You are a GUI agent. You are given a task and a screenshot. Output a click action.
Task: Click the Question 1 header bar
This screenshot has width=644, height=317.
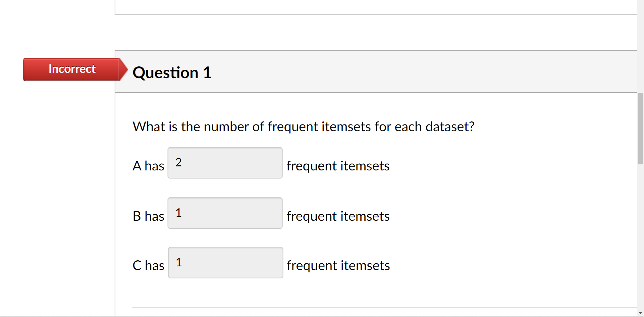369,71
